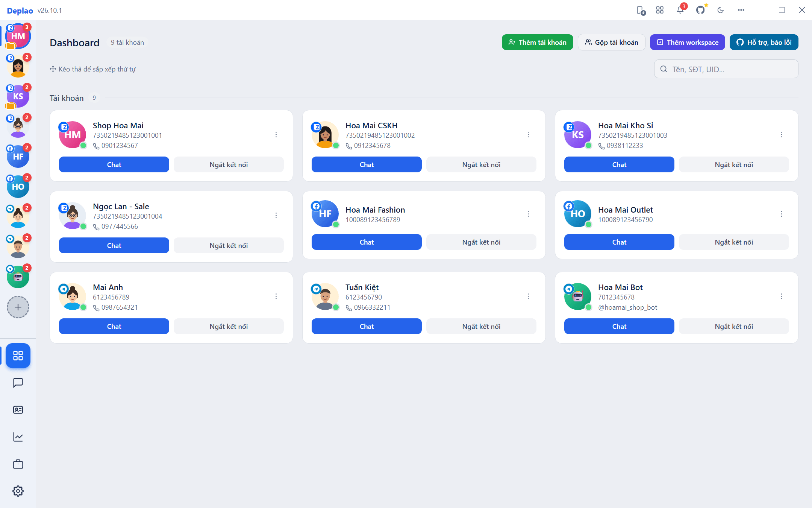Click the green Thêm tài khoản button
Viewport: 812px width, 508px height.
537,42
